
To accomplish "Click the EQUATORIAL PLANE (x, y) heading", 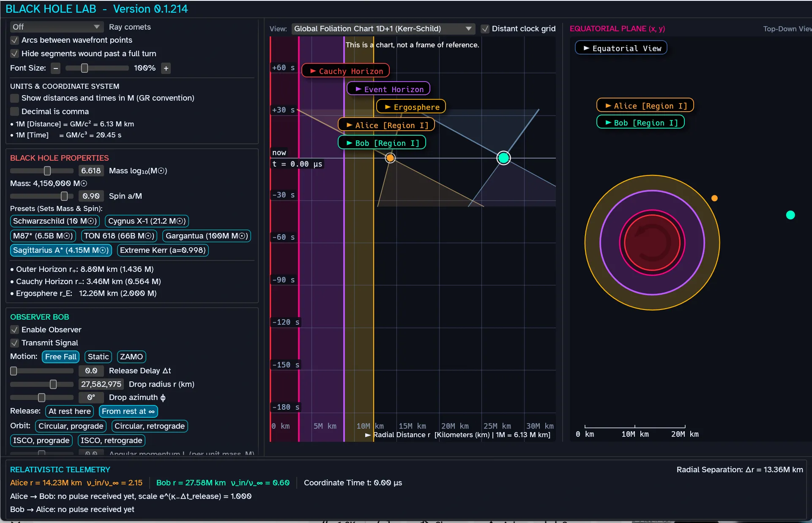I will [617, 29].
